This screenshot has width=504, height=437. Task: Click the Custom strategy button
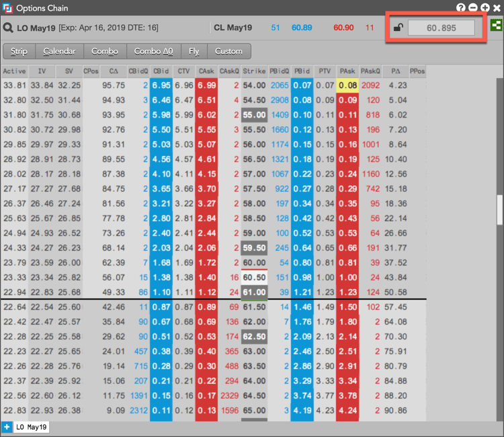pyautogui.click(x=228, y=52)
